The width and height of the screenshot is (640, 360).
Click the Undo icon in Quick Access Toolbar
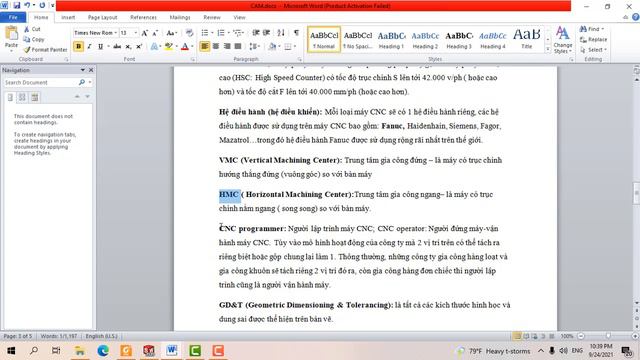tap(27, 5)
